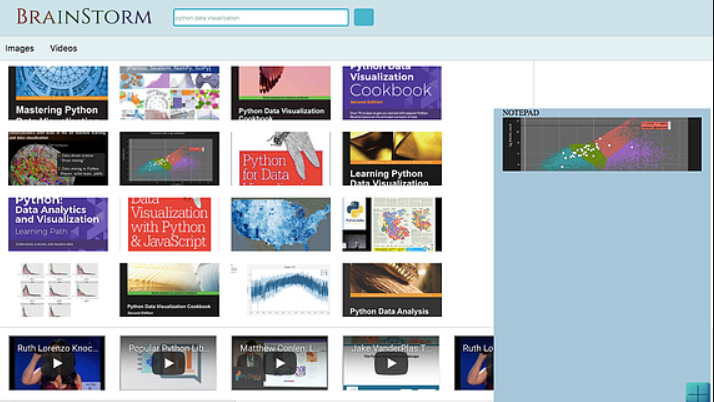Select Python: Data Analytics and Visualization cover
714x402 pixels.
(58, 223)
